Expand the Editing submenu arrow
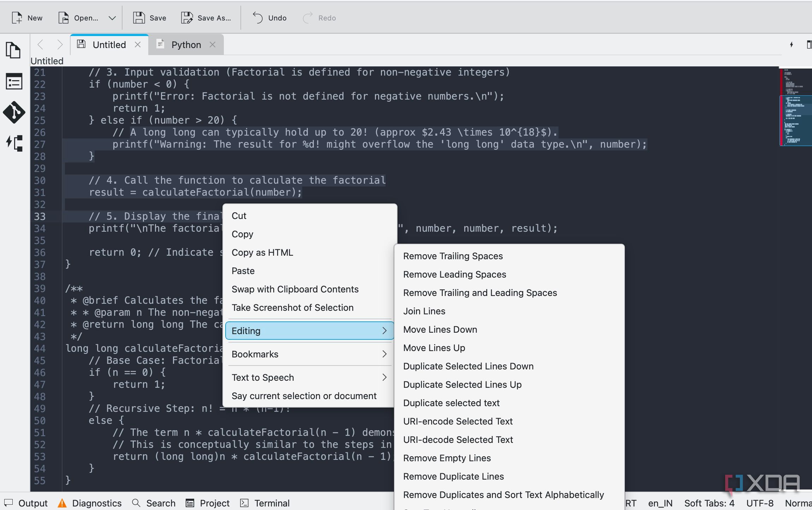Screen dimensions: 812x510 click(x=384, y=331)
